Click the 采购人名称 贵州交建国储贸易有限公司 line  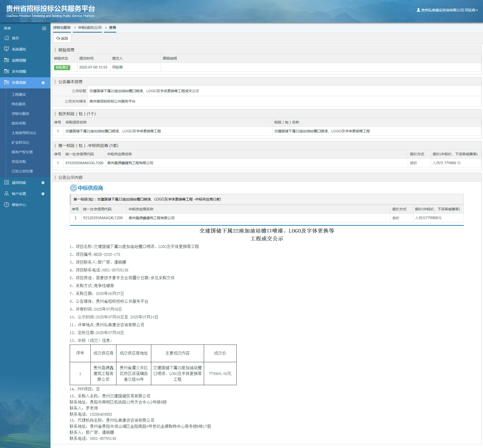pyautogui.click(x=110, y=396)
